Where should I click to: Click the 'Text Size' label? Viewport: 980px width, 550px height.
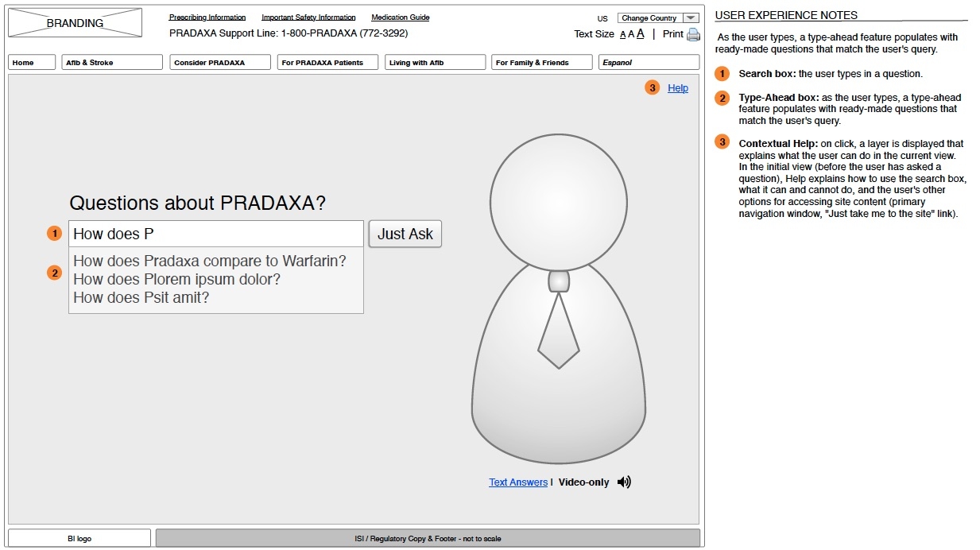[x=595, y=34]
